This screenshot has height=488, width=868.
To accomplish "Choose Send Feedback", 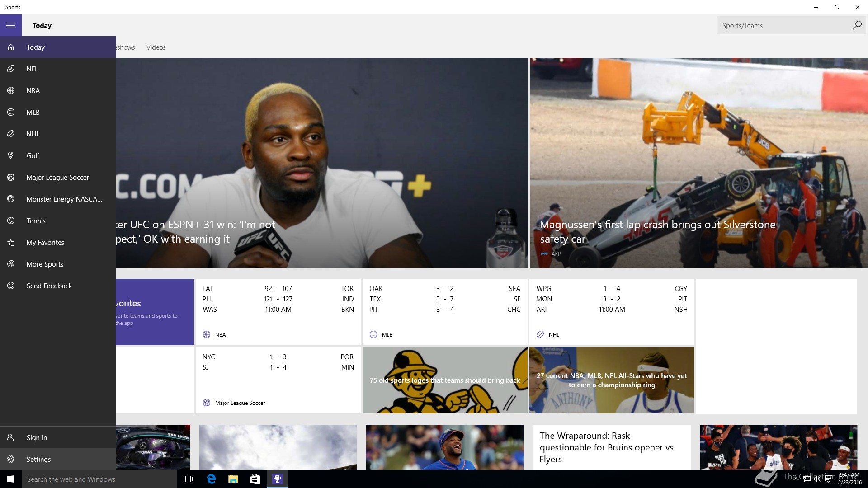I will tap(58, 286).
